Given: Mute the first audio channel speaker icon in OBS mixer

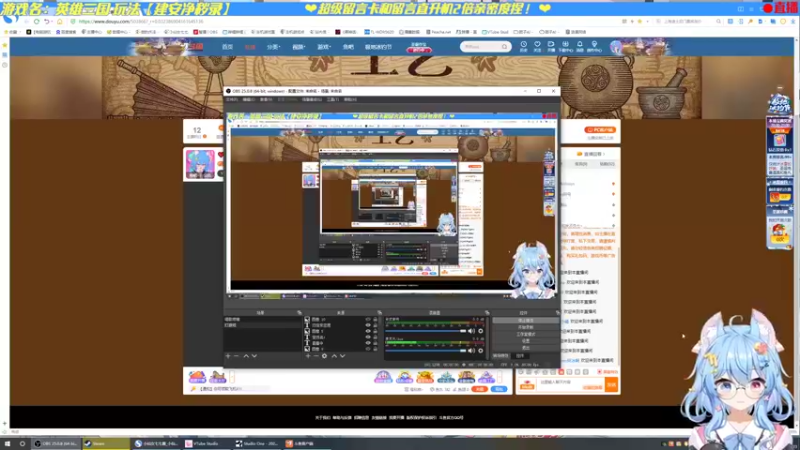Looking at the screenshot, I should pyautogui.click(x=471, y=331).
